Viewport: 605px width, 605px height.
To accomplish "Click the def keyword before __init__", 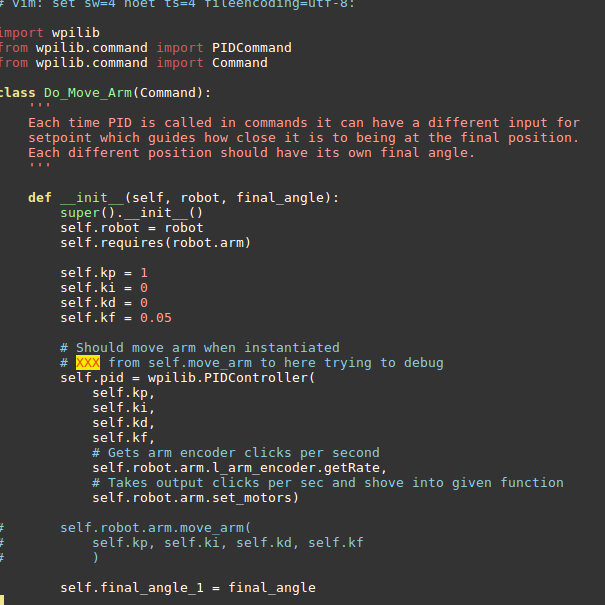I will pyautogui.click(x=40, y=198).
